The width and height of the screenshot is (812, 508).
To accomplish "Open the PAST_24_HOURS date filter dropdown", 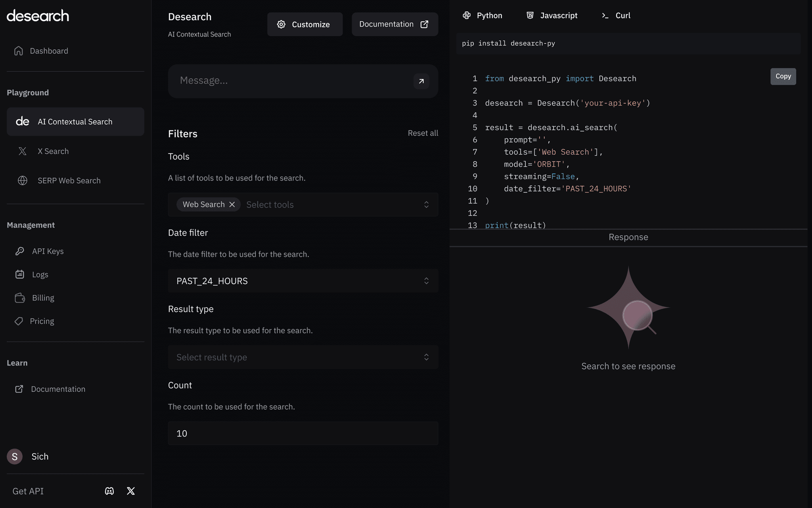I will [x=303, y=281].
